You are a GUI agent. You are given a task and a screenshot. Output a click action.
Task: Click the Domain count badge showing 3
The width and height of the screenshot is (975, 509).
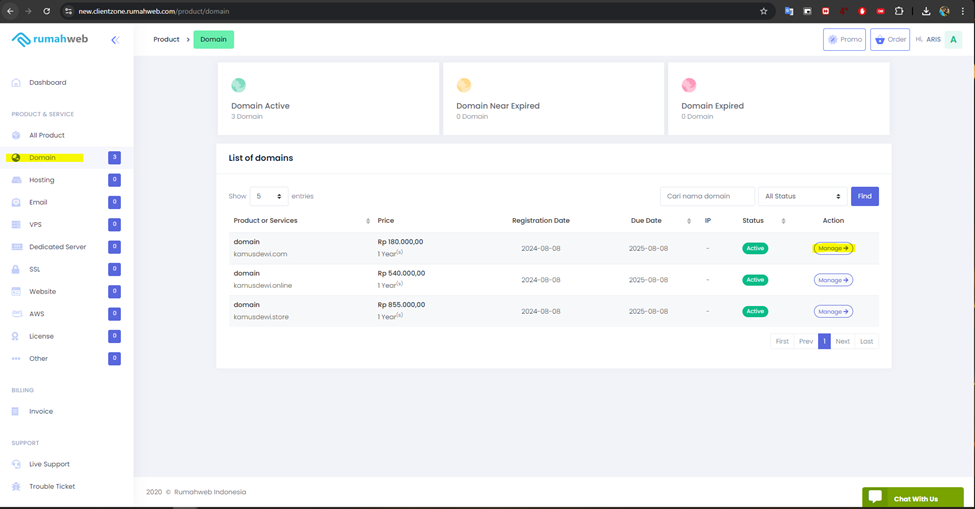point(114,158)
